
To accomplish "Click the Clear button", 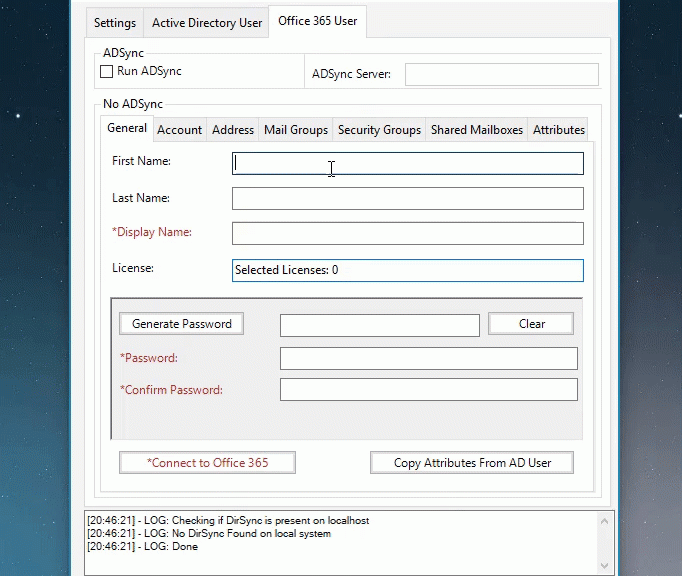I will [531, 324].
